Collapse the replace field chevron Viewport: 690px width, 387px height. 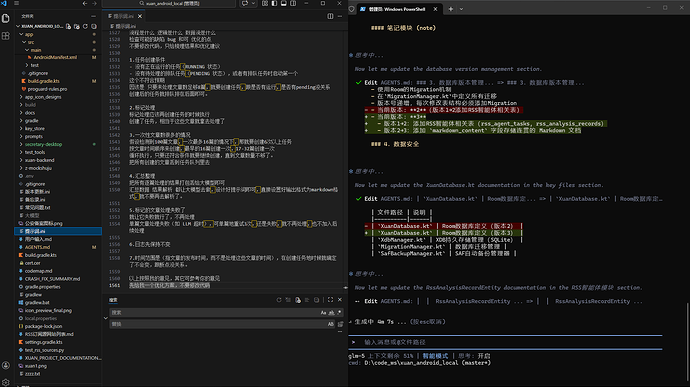pos(106,318)
